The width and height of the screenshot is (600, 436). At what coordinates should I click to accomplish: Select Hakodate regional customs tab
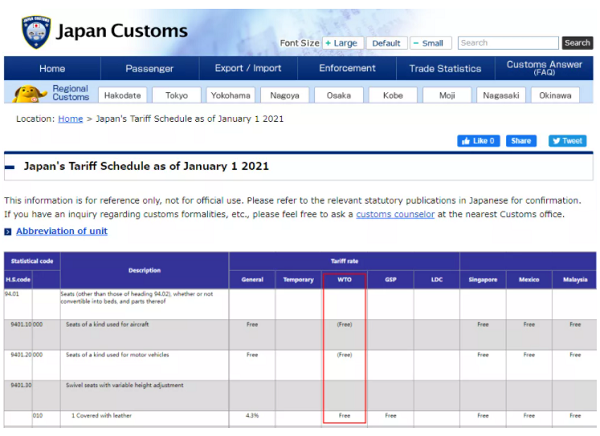122,95
